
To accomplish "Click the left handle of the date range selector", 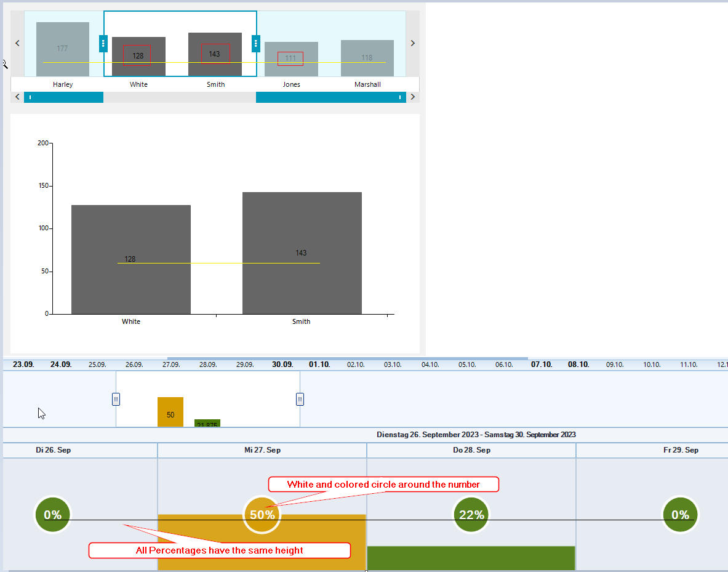I will [116, 399].
